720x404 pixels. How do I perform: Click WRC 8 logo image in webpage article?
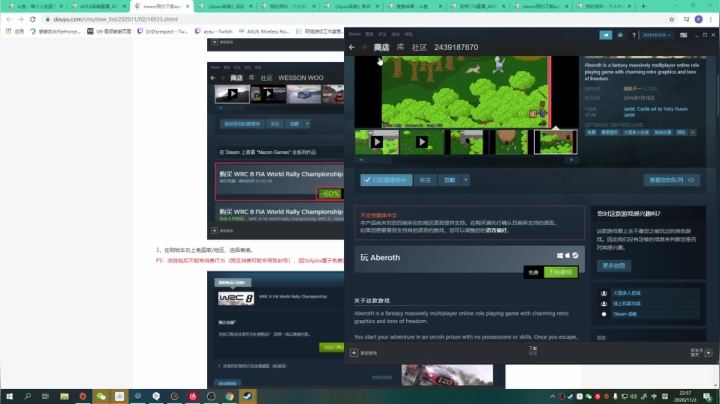coord(236,298)
